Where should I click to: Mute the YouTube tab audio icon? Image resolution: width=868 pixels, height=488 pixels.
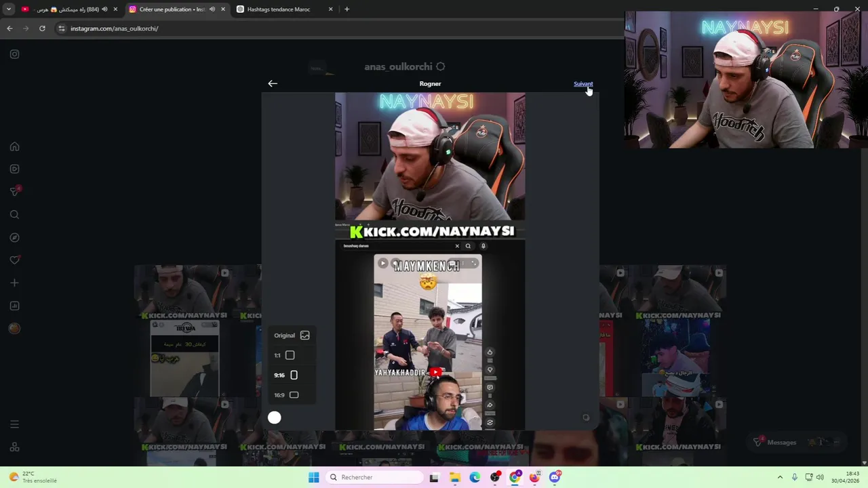point(104,9)
